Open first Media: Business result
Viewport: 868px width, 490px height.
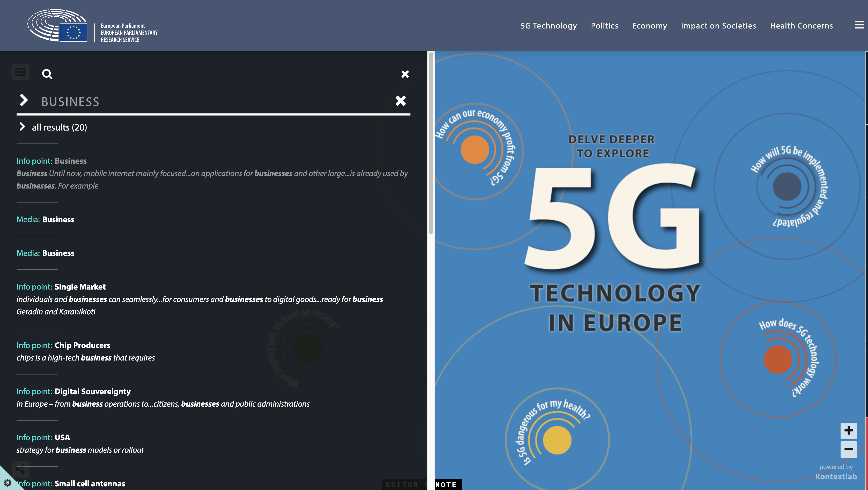click(46, 220)
